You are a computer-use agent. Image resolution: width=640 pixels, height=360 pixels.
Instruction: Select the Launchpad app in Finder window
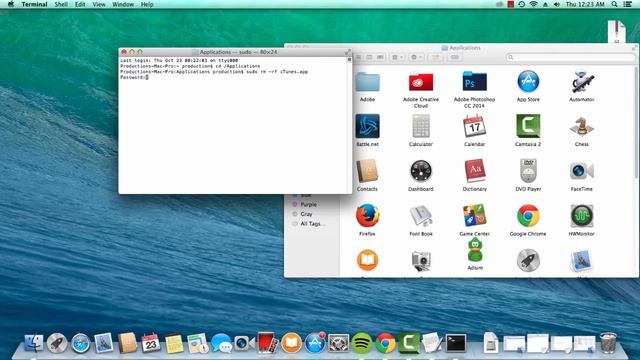point(528,260)
